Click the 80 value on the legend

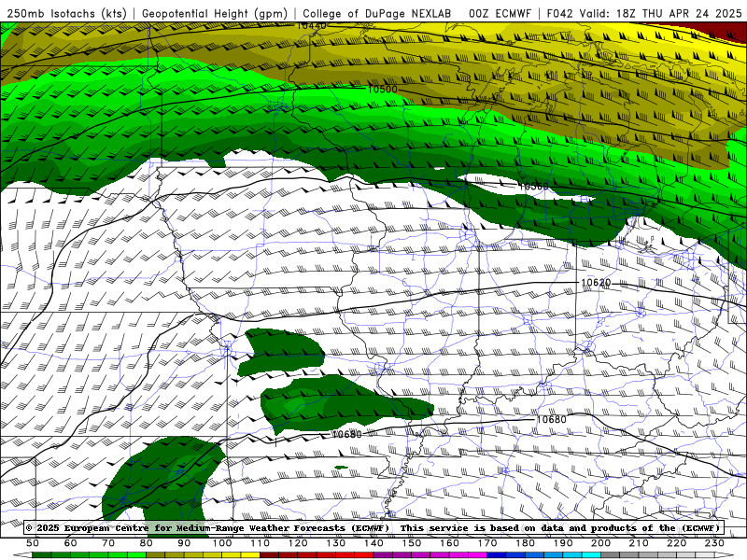[x=147, y=543]
